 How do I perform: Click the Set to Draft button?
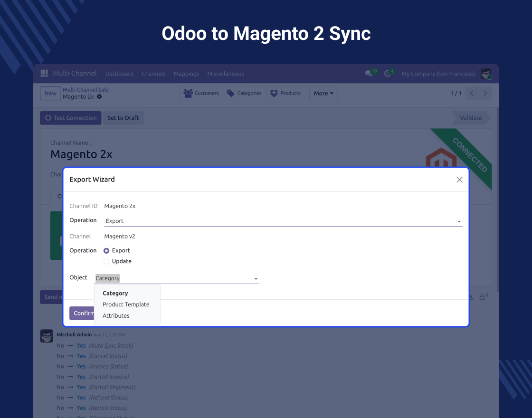[x=123, y=118]
